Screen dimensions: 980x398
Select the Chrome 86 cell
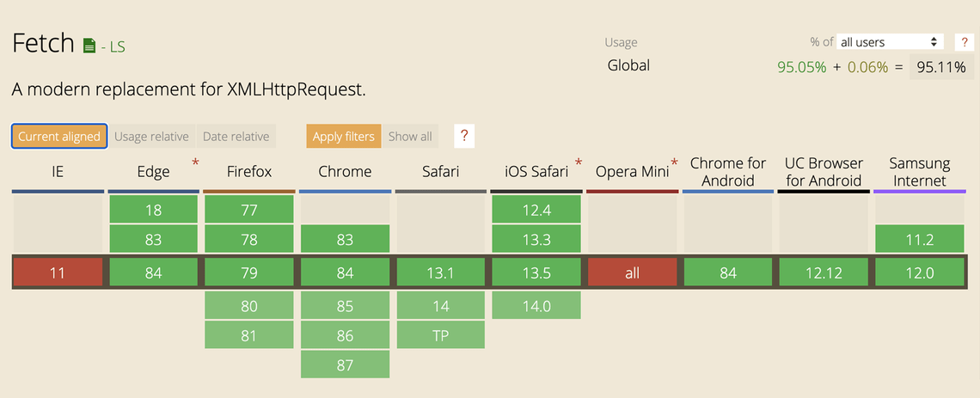point(345,335)
